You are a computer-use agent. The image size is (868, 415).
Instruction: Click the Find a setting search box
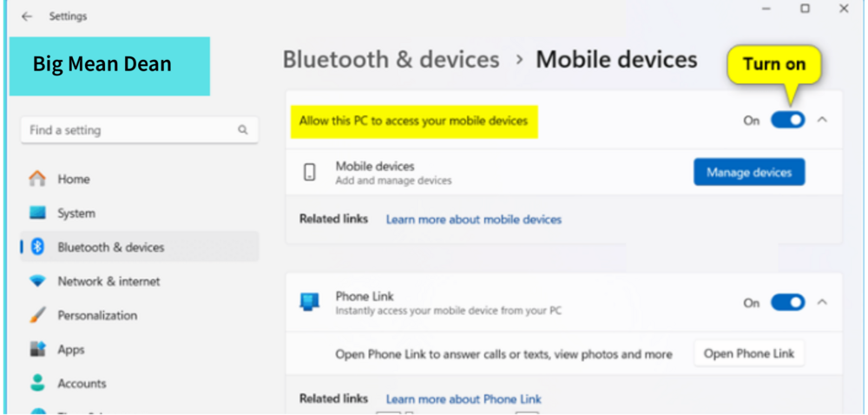(130, 130)
